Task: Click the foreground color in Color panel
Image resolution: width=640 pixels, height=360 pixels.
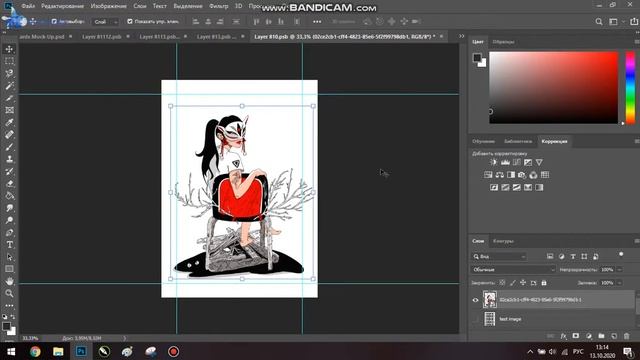Action: click(477, 58)
